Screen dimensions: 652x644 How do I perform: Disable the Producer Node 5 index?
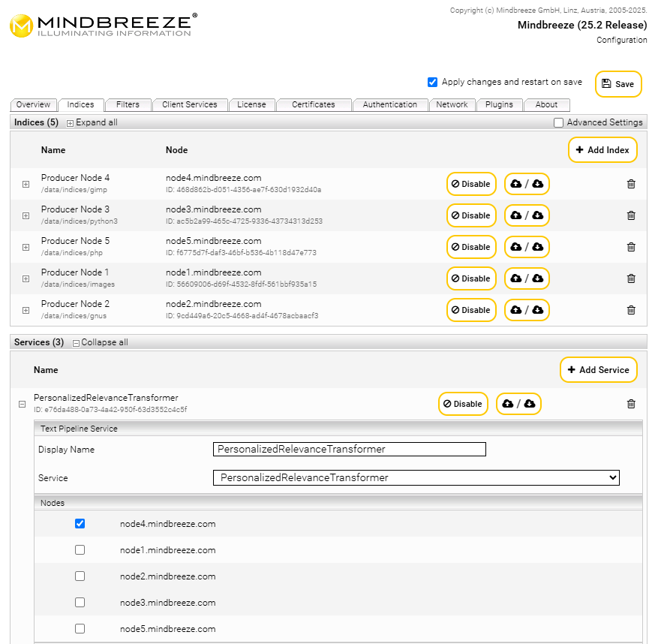pos(471,247)
